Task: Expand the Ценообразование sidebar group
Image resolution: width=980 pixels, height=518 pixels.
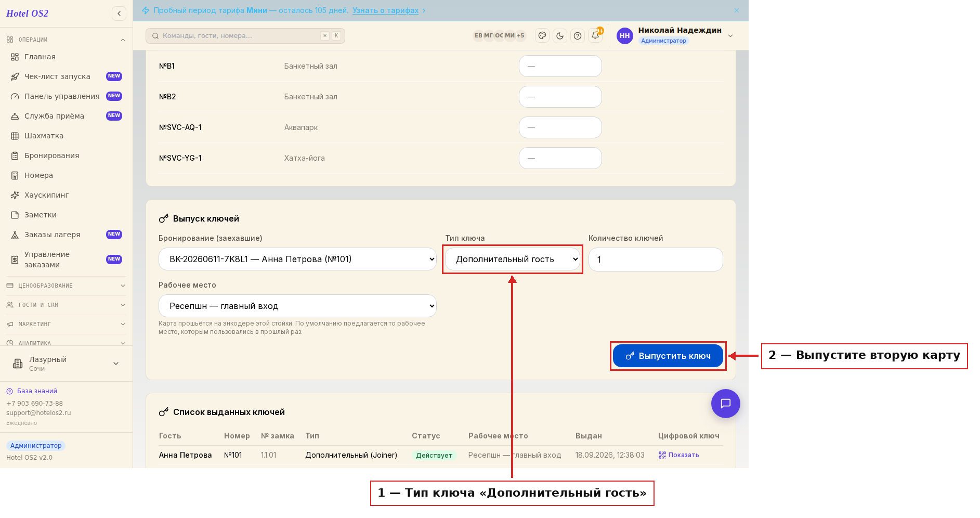Action: pyautogui.click(x=66, y=286)
